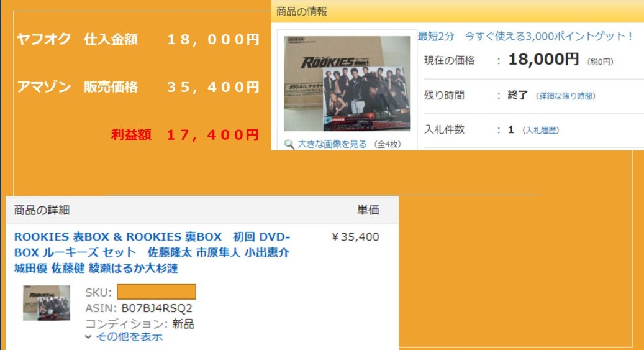Click the 3,000ポイントゲット promotion link
This screenshot has width=644, height=350.
tap(549, 36)
